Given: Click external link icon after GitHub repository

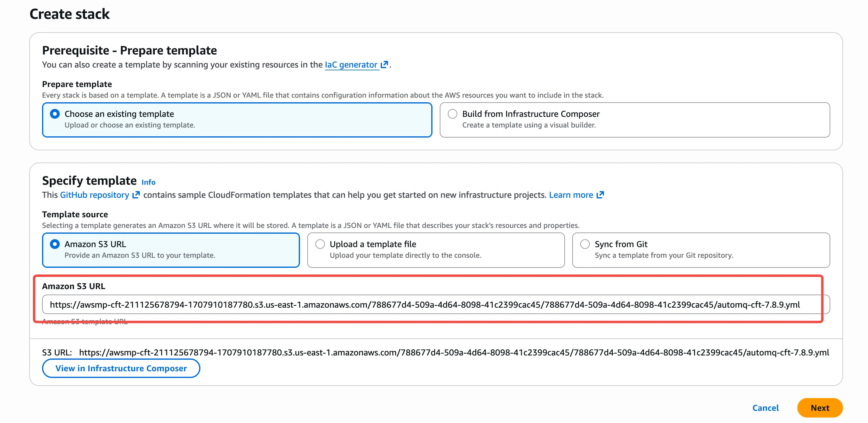Looking at the screenshot, I should click(136, 195).
